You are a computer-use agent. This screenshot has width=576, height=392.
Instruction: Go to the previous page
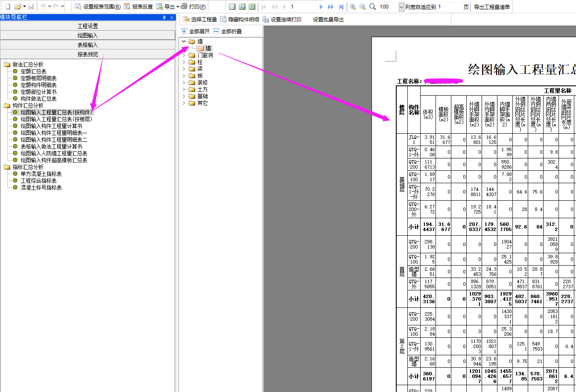pyautogui.click(x=284, y=6)
